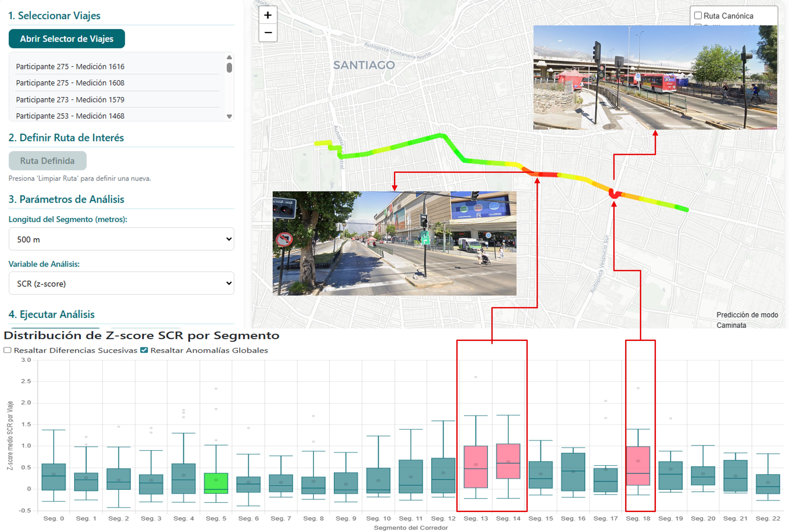This screenshot has height=532, width=789.
Task: Select Participante 275 - Medición 1616
Action: (70, 66)
